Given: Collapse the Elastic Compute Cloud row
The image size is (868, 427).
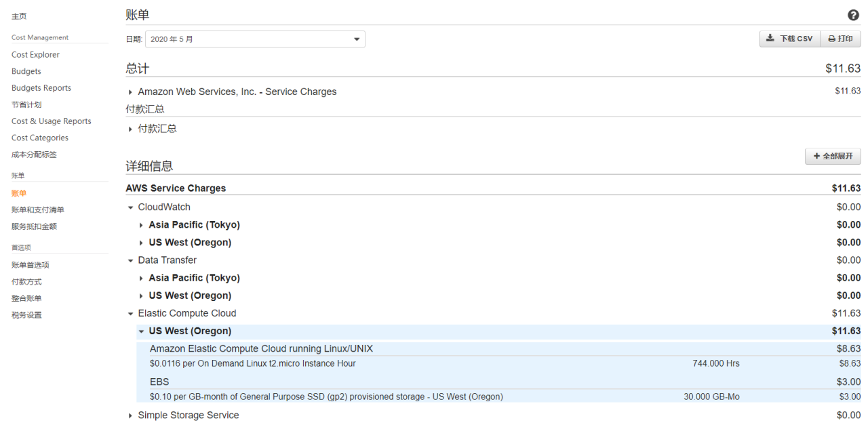Looking at the screenshot, I should point(130,313).
